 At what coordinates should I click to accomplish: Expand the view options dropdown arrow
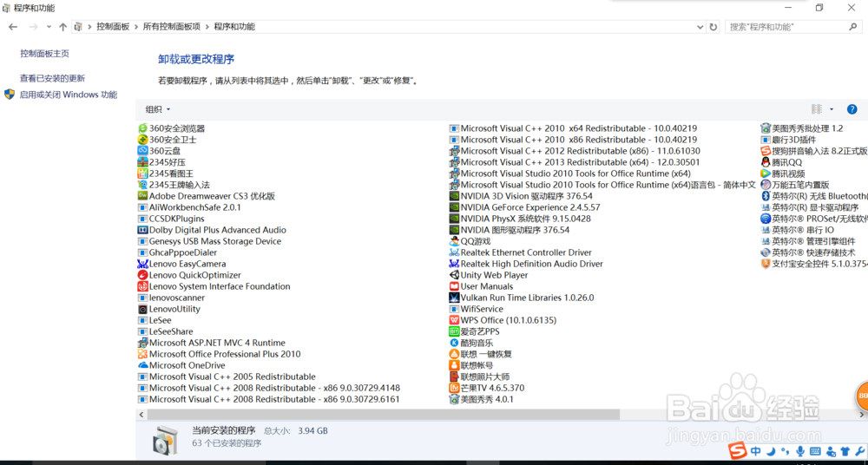click(x=831, y=109)
